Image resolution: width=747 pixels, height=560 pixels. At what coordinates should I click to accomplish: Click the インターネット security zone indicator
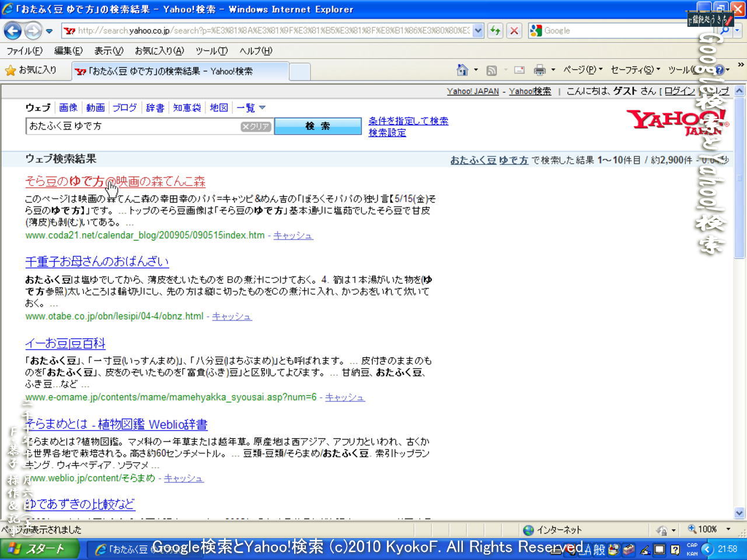pos(553,530)
